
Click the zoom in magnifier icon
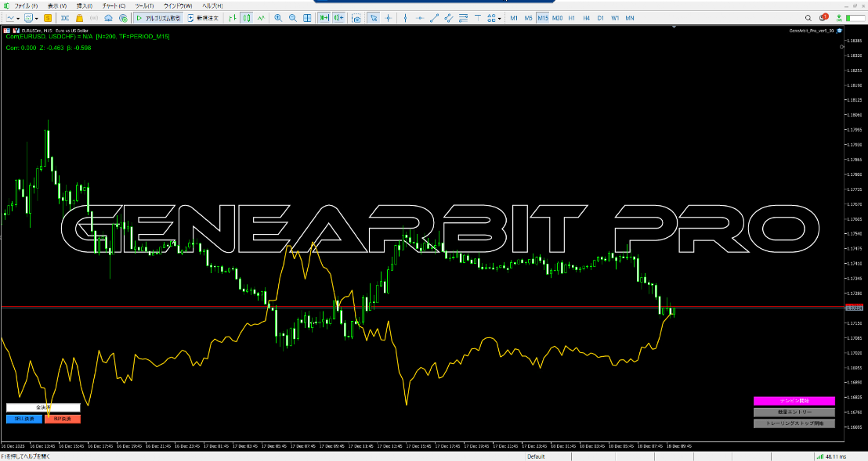278,17
